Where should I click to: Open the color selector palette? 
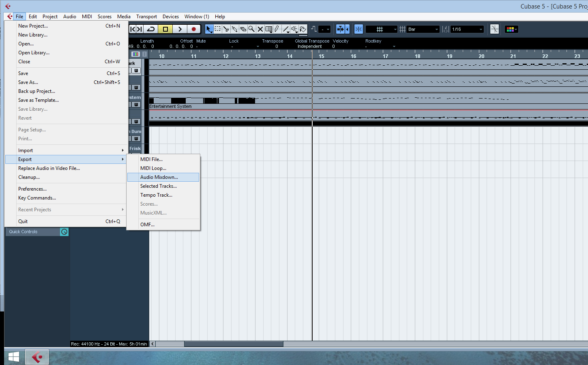[x=511, y=29]
